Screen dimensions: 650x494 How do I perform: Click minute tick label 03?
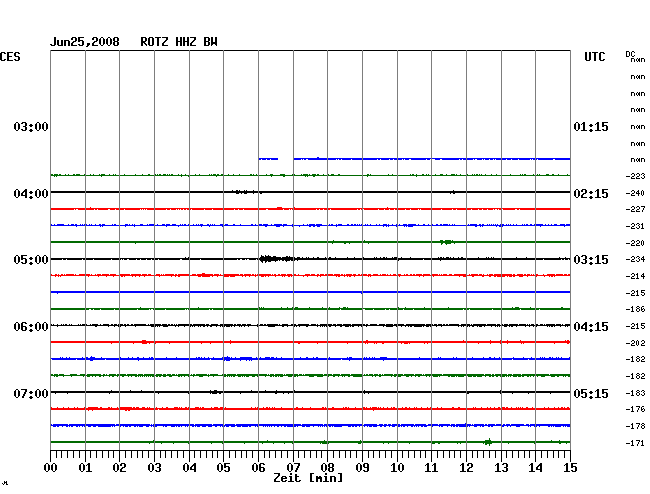click(155, 468)
